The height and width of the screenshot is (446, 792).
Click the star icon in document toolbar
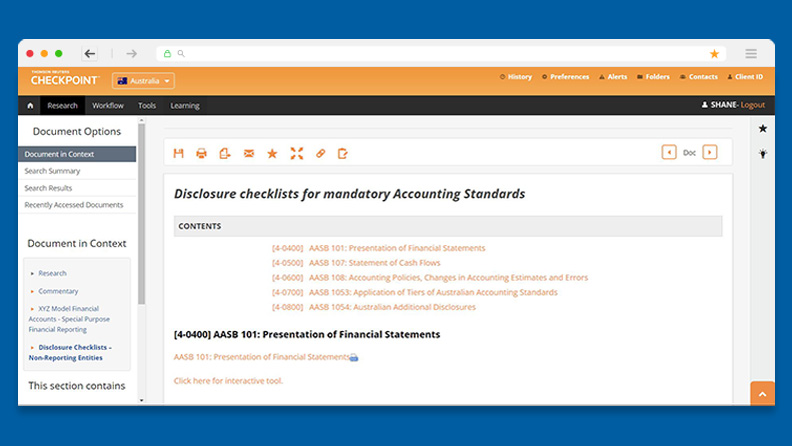272,153
